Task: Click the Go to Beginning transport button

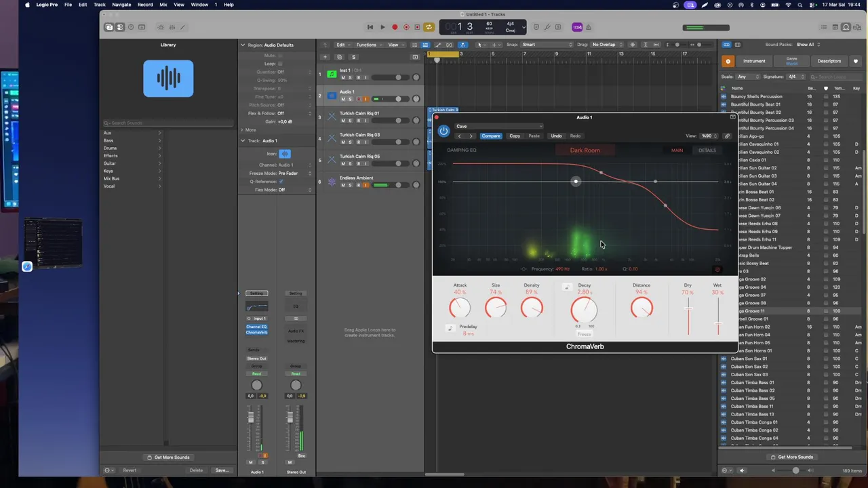Action: click(370, 27)
